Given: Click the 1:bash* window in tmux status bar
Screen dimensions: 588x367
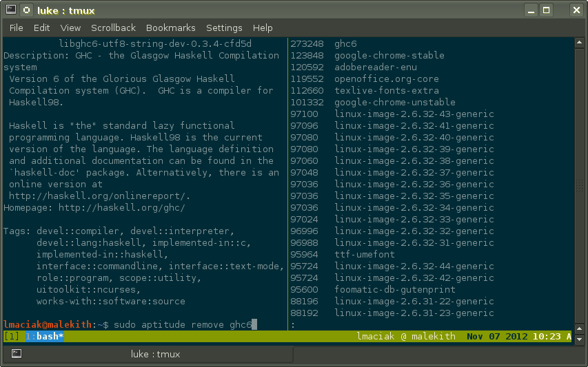Looking at the screenshot, I should click(44, 337).
